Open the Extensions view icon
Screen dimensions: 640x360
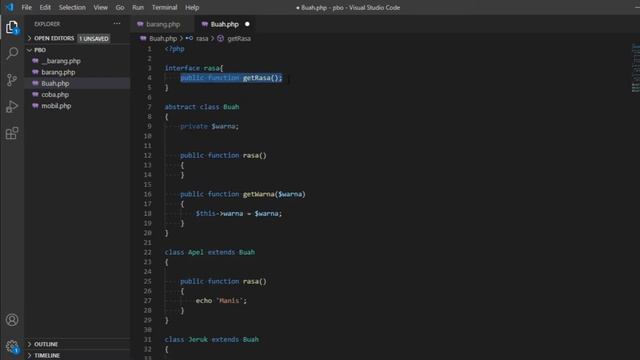(x=12, y=133)
